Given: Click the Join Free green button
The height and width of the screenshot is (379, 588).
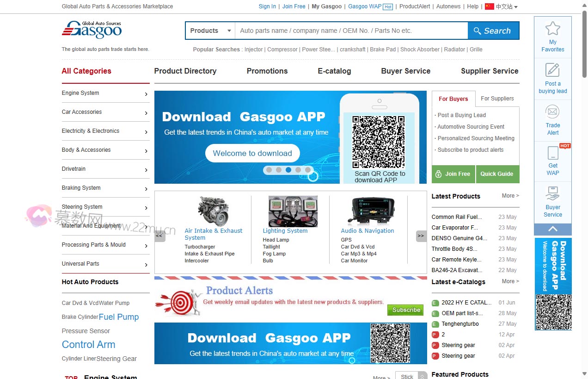Looking at the screenshot, I should pyautogui.click(x=453, y=174).
